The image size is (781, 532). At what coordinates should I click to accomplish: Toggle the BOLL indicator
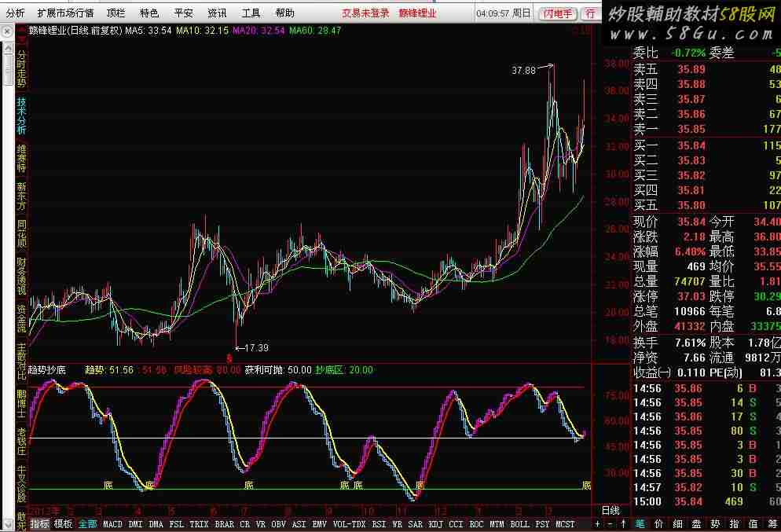519,524
